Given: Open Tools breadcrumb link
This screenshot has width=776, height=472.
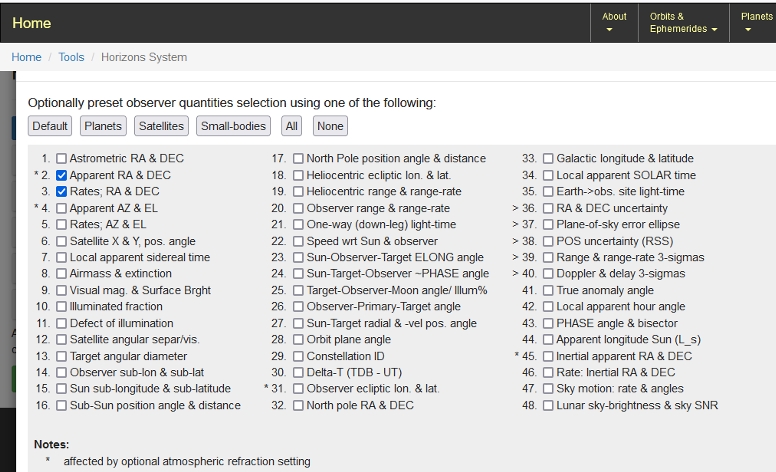Looking at the screenshot, I should 71,57.
